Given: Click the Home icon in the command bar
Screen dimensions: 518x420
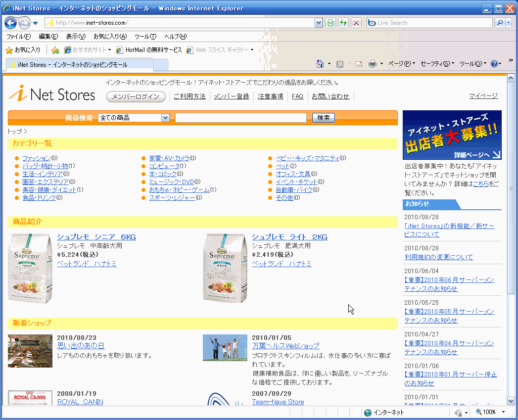Looking at the screenshot, I should coord(320,64).
